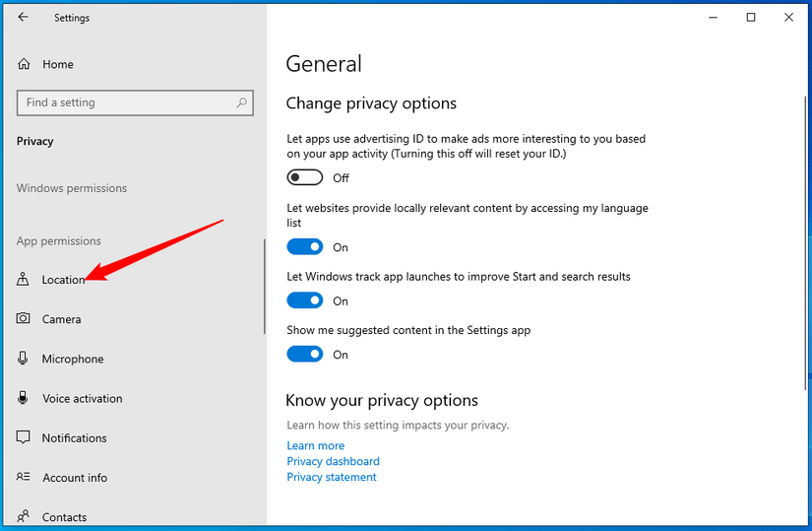812x531 pixels.
Task: Open the Learn more link
Action: tap(316, 445)
